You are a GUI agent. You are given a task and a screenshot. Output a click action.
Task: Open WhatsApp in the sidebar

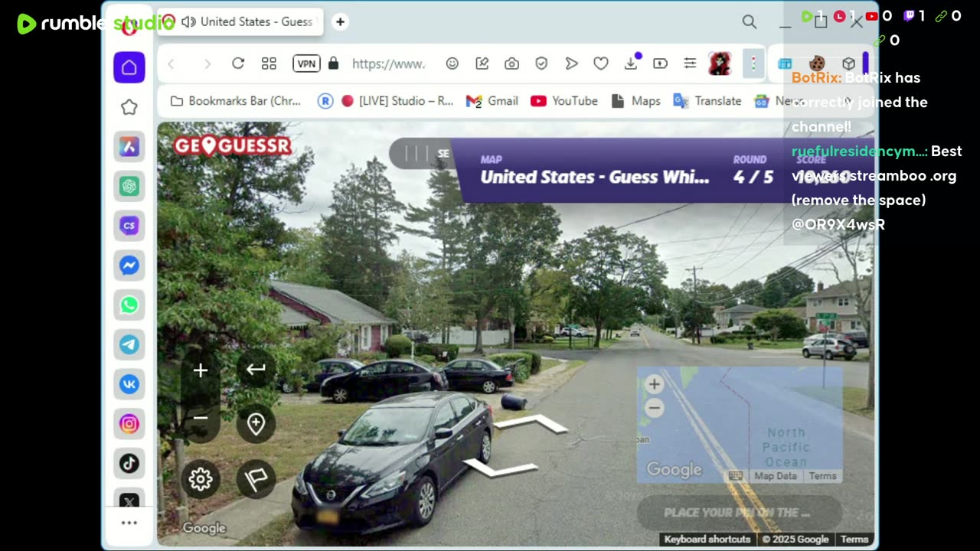(129, 305)
